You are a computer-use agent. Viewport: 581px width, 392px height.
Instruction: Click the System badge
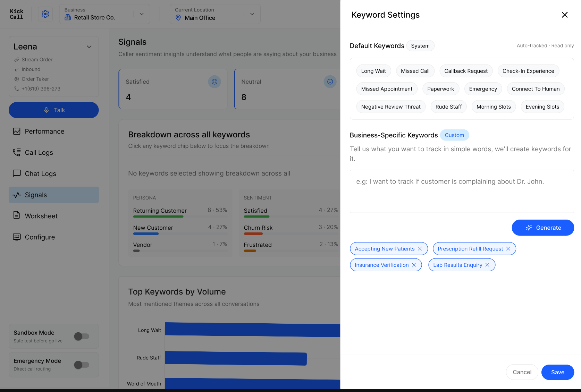420,46
